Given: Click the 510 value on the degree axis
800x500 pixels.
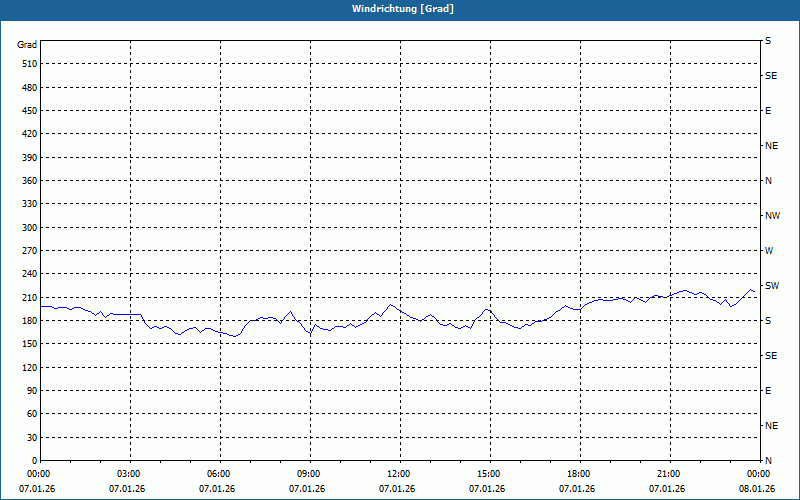Looking at the screenshot, I should 30,64.
